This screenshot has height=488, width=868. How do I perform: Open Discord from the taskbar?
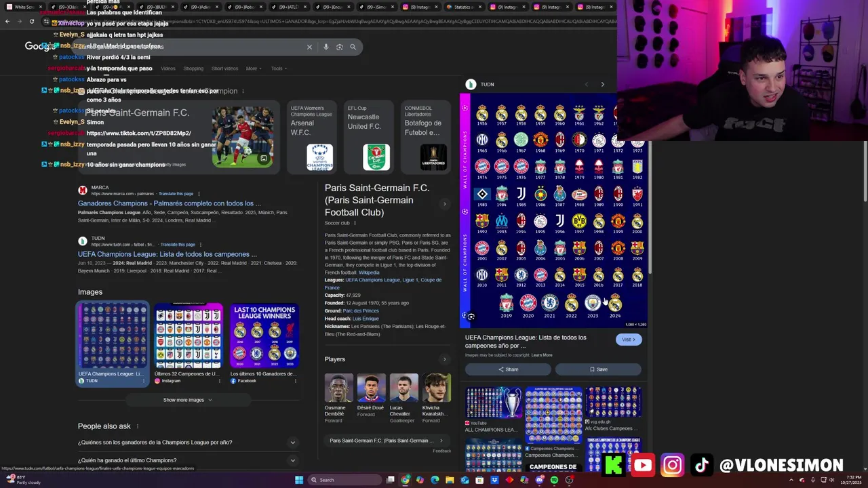(539, 480)
